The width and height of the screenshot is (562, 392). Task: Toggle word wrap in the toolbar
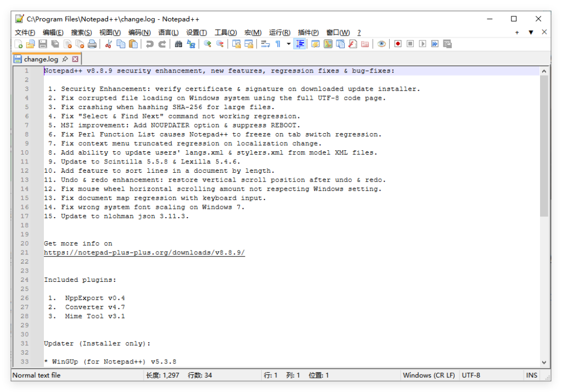tap(265, 44)
